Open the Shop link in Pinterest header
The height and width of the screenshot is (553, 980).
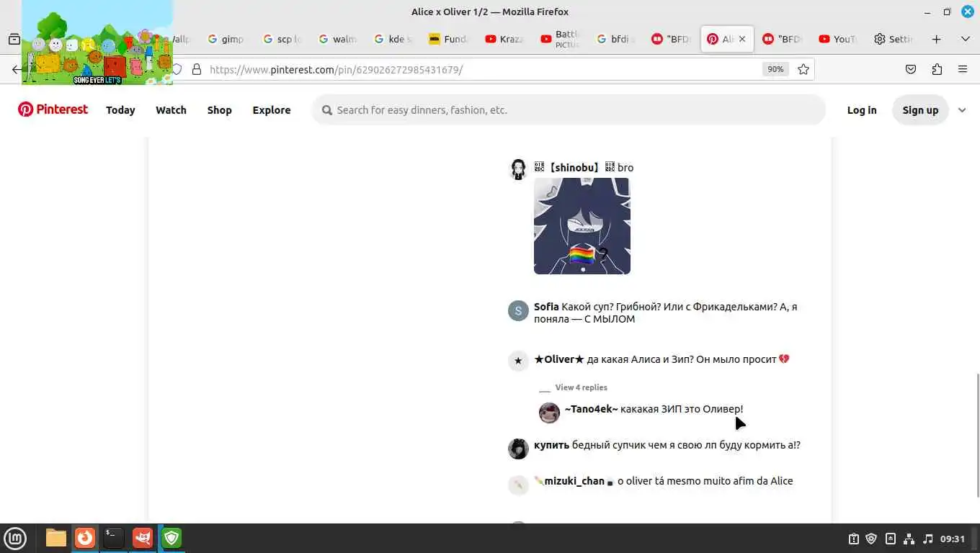tap(220, 110)
